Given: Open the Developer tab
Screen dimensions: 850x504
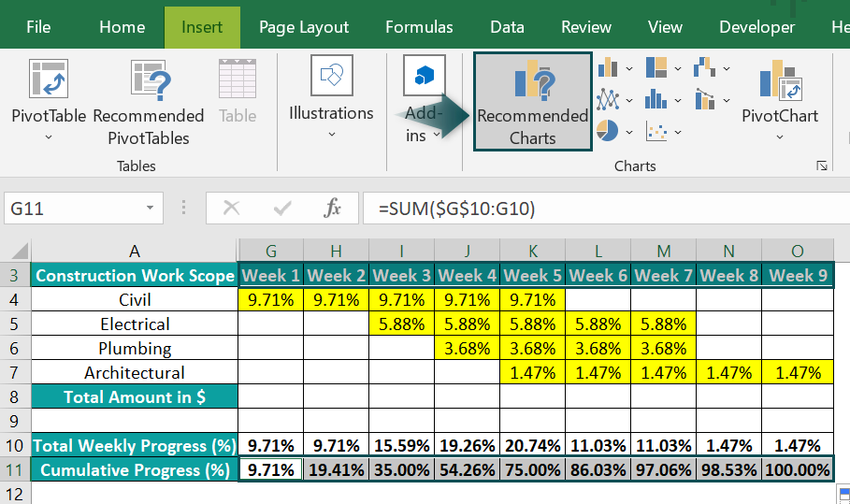Looking at the screenshot, I should (756, 27).
